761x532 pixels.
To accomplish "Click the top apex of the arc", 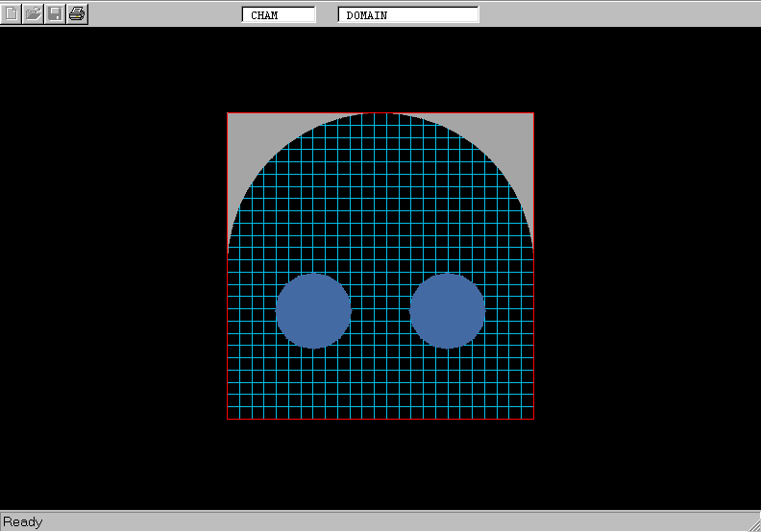I will [380, 114].
